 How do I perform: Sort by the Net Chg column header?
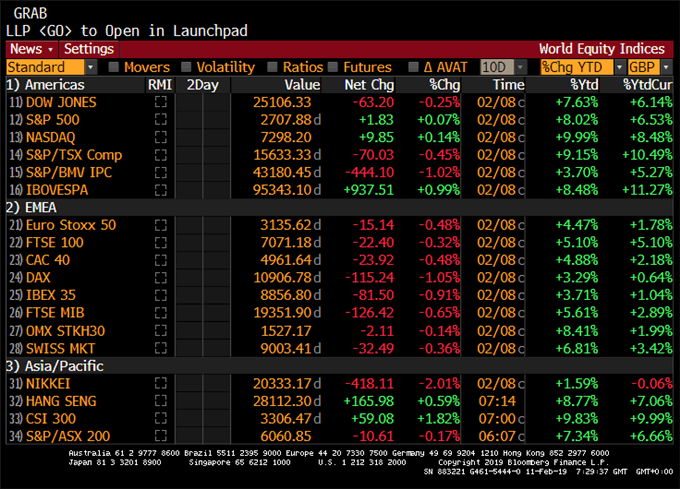point(369,85)
